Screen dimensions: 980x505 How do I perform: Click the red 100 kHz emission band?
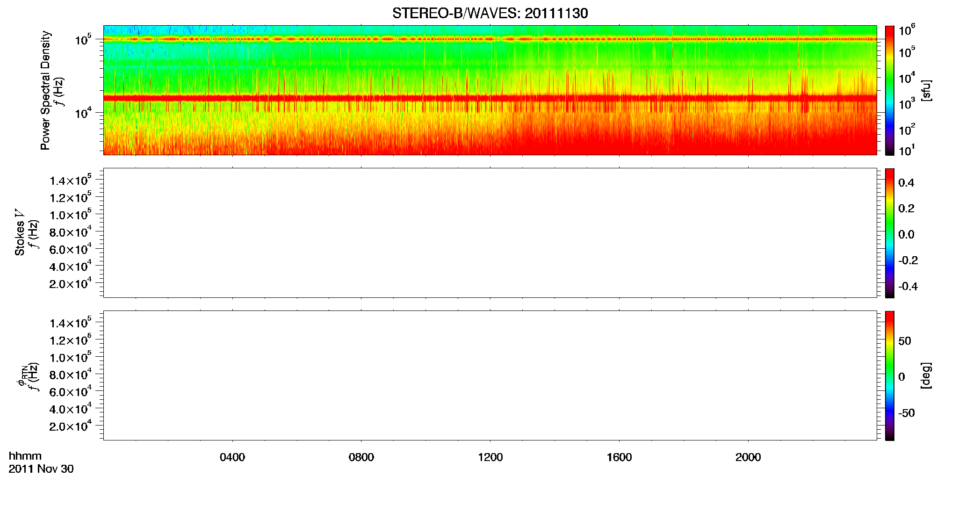[x=490, y=39]
